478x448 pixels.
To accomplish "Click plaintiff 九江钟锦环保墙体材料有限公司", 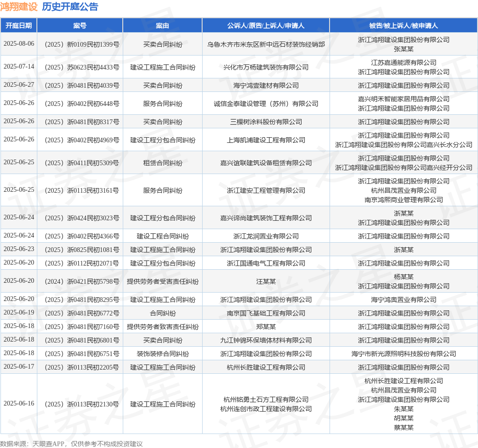I will point(266,340).
